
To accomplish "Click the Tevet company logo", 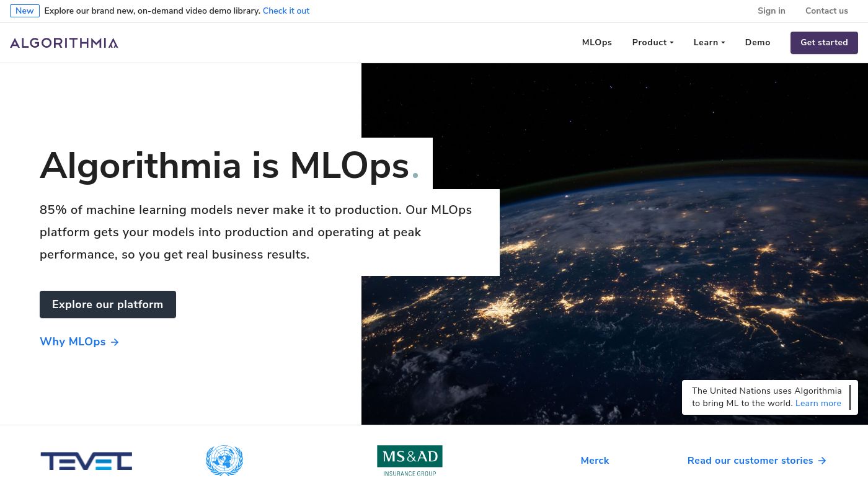I will pyautogui.click(x=86, y=461).
